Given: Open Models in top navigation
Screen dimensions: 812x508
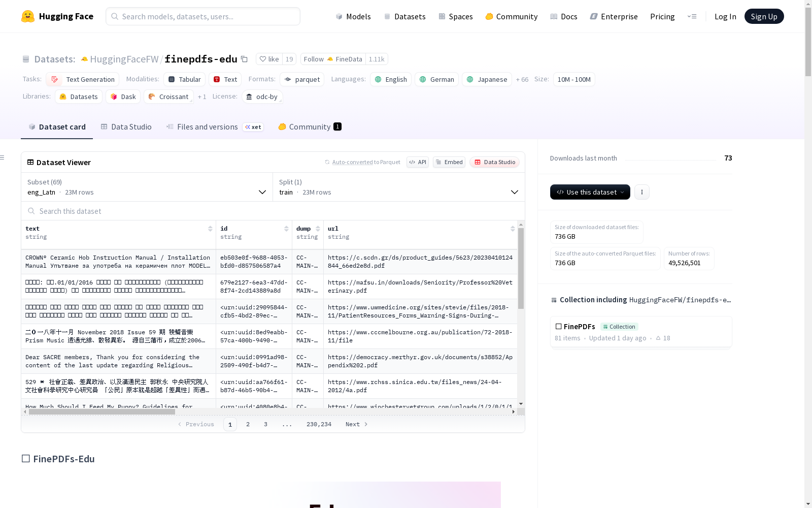Looking at the screenshot, I should click(x=353, y=16).
